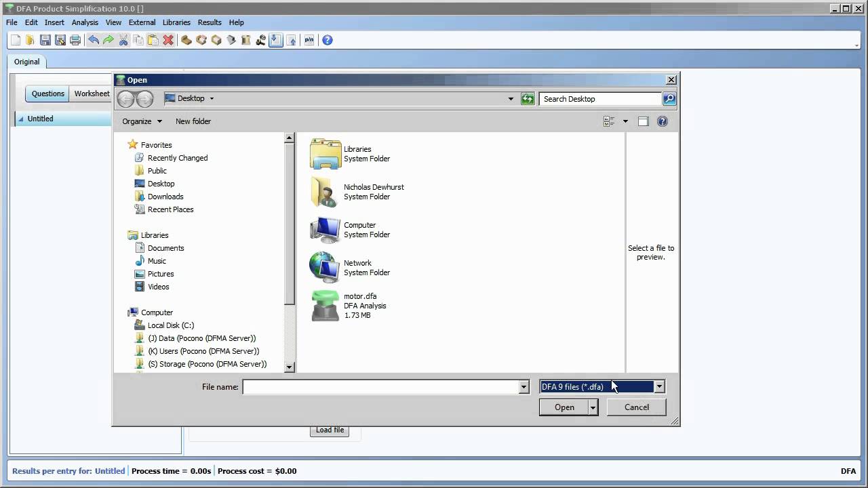Viewport: 868px width, 488px height.
Task: Expand the File name history dropdown
Action: click(524, 387)
